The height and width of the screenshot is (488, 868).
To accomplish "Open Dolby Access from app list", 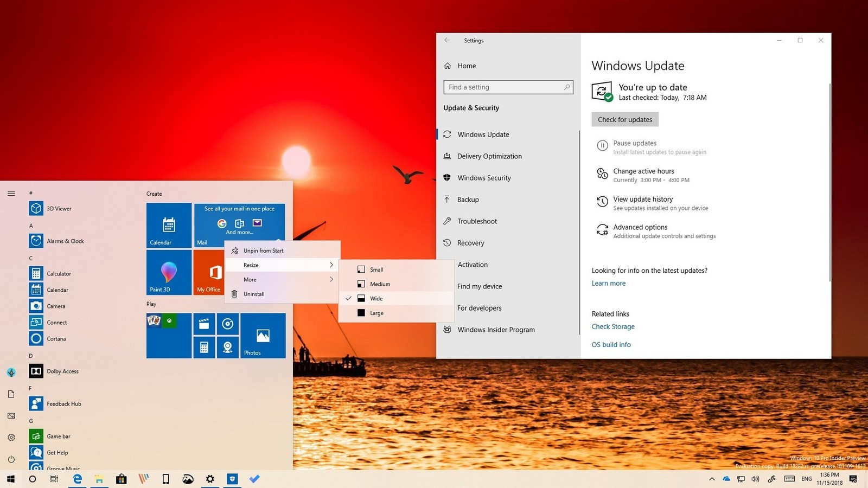I will point(62,371).
